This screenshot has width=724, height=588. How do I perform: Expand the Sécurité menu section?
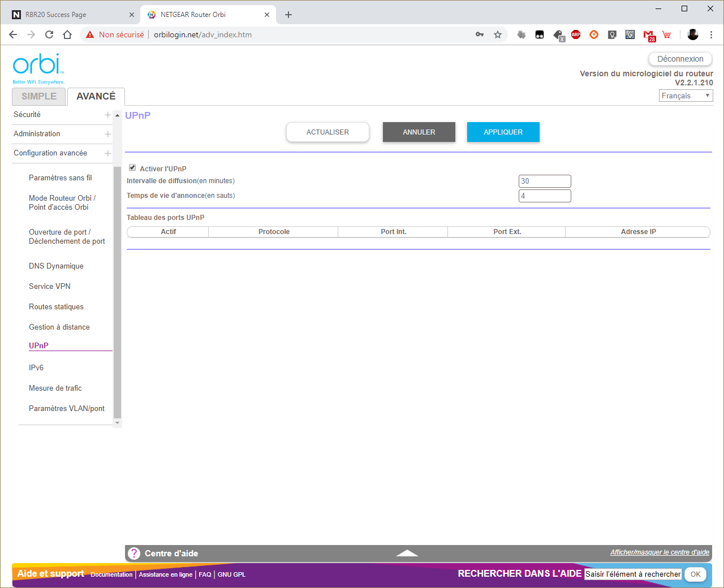coord(107,115)
